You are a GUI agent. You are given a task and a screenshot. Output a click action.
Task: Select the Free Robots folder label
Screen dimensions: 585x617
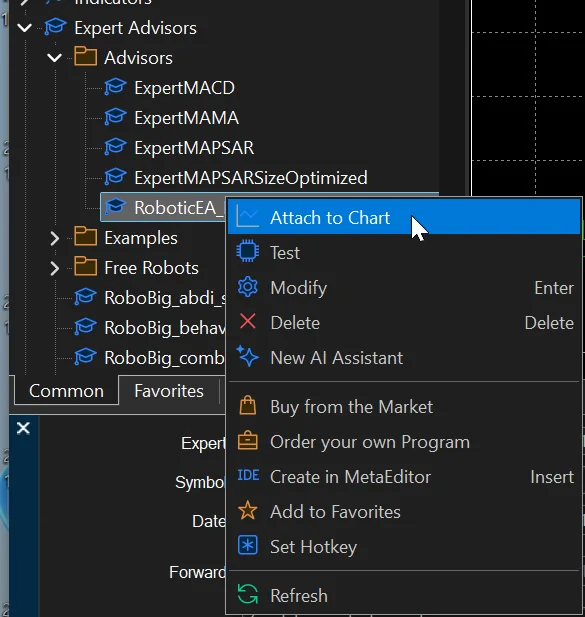click(x=151, y=268)
